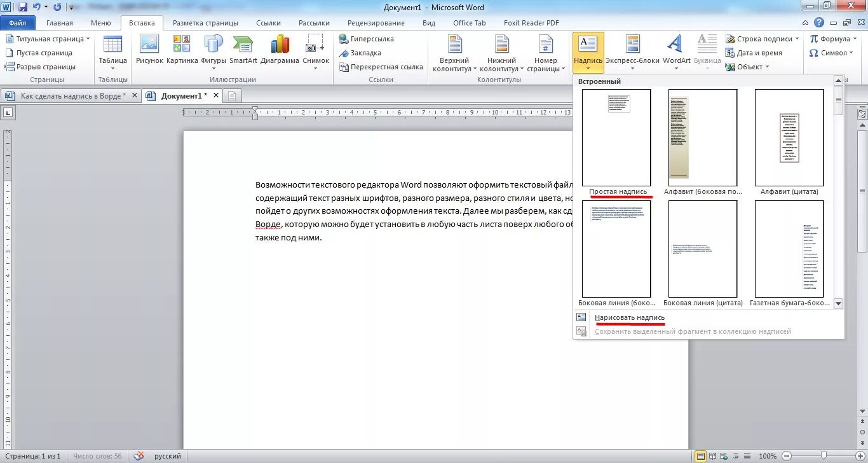868x463 pixels.
Task: Save the document with the floppy disk icon
Action: tap(23, 7)
